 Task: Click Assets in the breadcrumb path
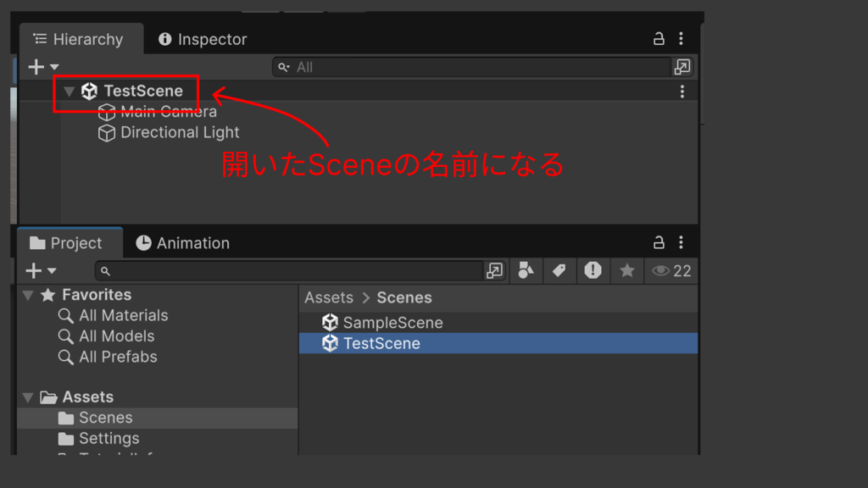(329, 298)
